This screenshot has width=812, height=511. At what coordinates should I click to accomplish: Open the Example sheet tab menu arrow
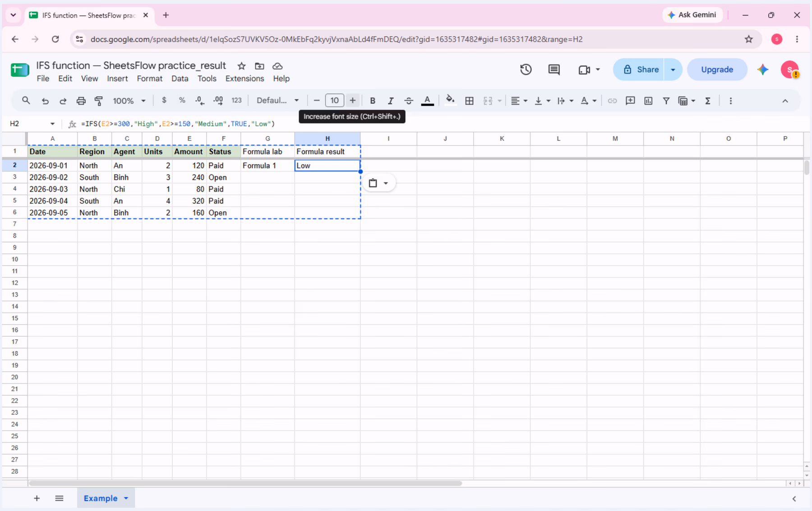(126, 498)
